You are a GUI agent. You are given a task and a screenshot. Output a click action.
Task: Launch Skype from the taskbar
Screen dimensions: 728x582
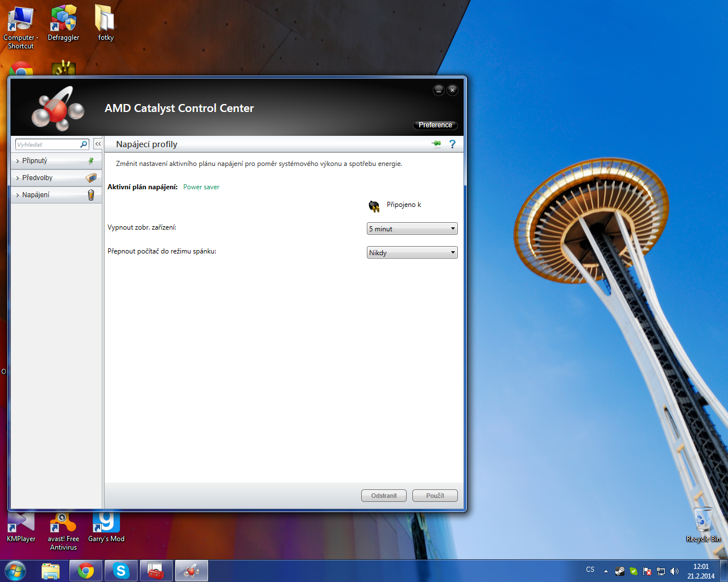tap(121, 571)
